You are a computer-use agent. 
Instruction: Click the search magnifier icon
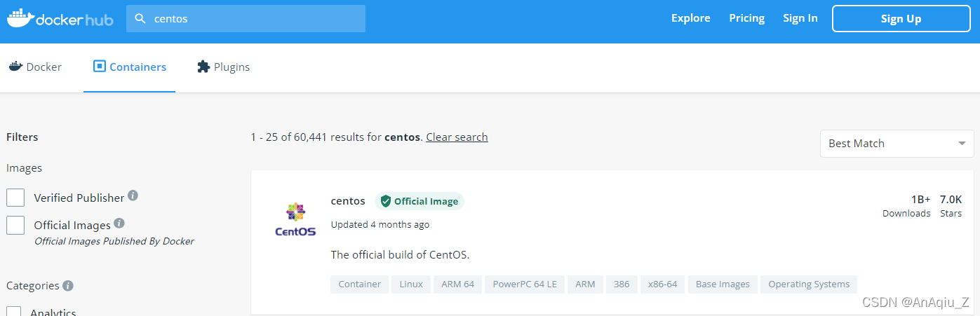[x=140, y=19]
